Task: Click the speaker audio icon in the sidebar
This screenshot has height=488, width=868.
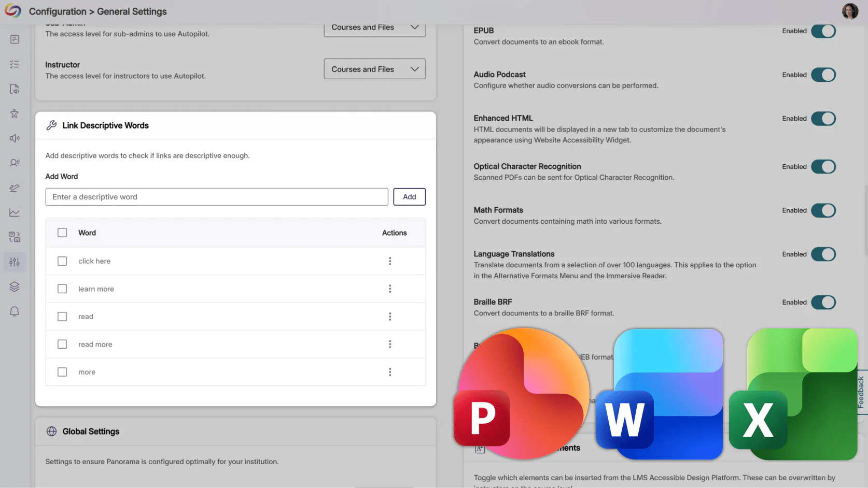Action: pyautogui.click(x=15, y=138)
